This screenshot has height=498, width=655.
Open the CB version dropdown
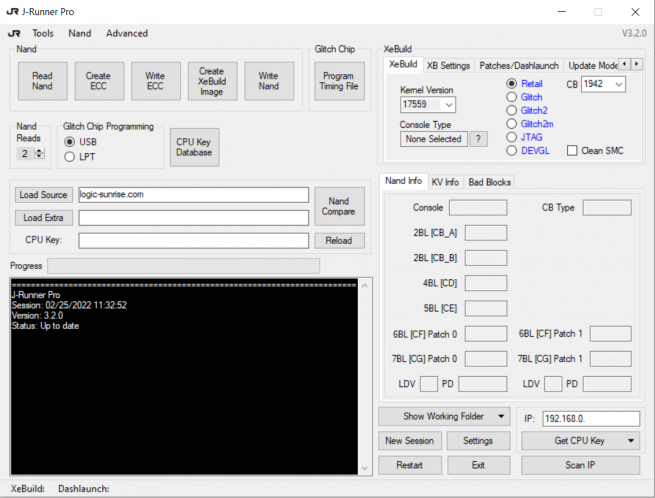(619, 84)
